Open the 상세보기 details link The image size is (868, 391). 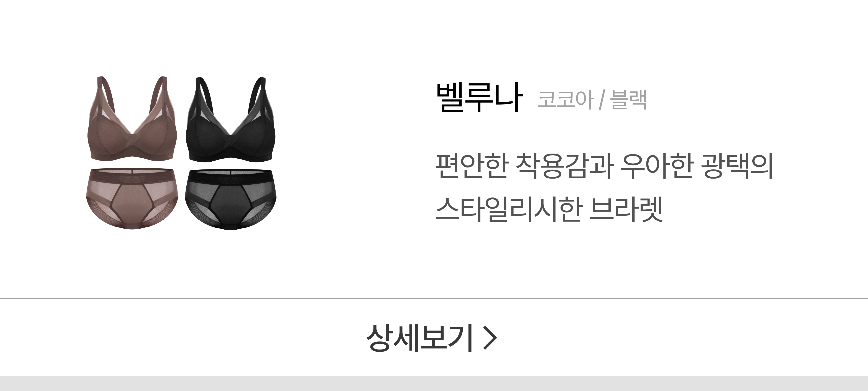point(431,338)
